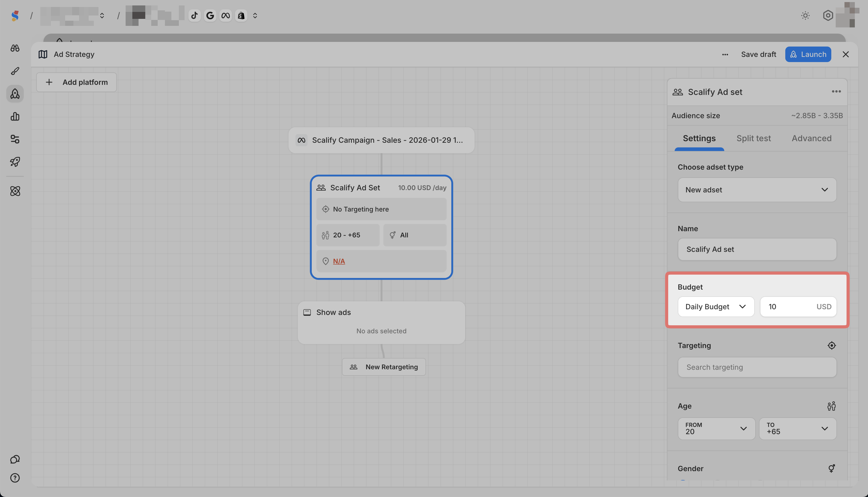Open the atom icon in sidebar
Viewport: 868px width, 497px height.
[15, 191]
